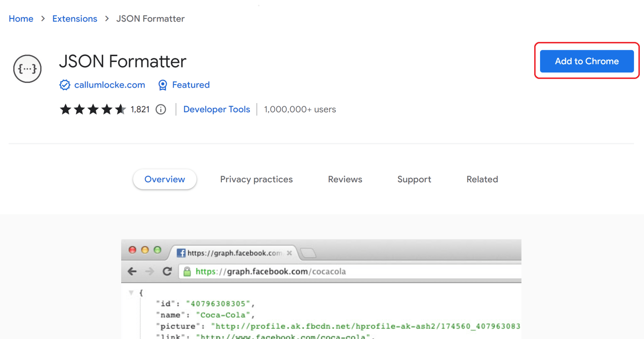Select the Support tab
The height and width of the screenshot is (339, 644).
[414, 179]
